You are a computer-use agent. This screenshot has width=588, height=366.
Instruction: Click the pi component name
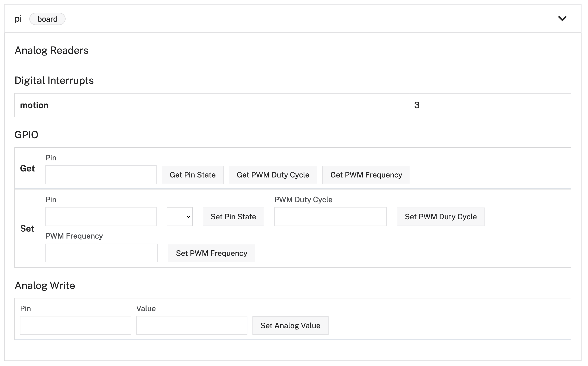coord(18,19)
